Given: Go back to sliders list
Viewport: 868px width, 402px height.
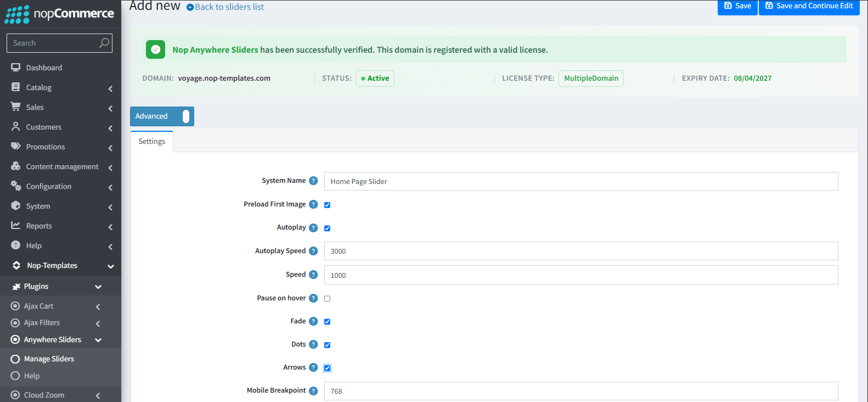Looking at the screenshot, I should (226, 7).
